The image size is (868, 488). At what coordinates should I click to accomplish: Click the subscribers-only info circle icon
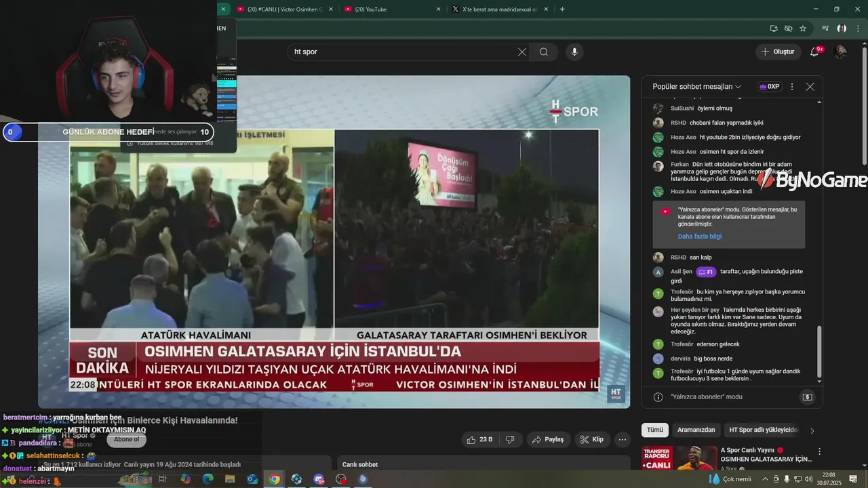pyautogui.click(x=658, y=396)
